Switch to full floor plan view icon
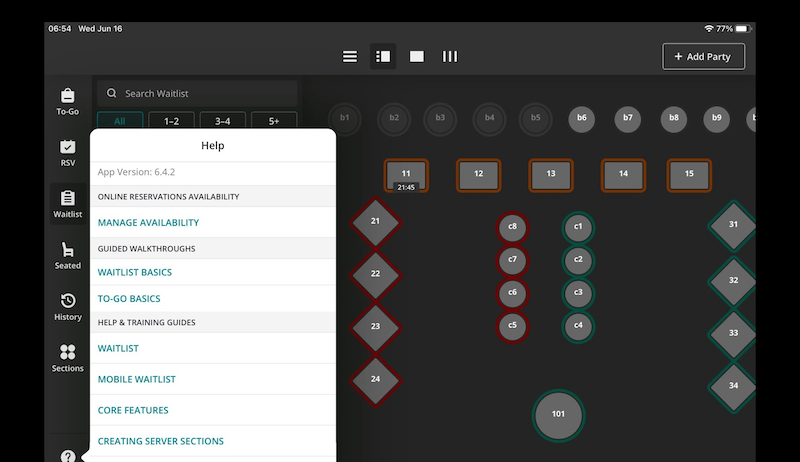Screen dimensions: 800x462 [417, 56]
